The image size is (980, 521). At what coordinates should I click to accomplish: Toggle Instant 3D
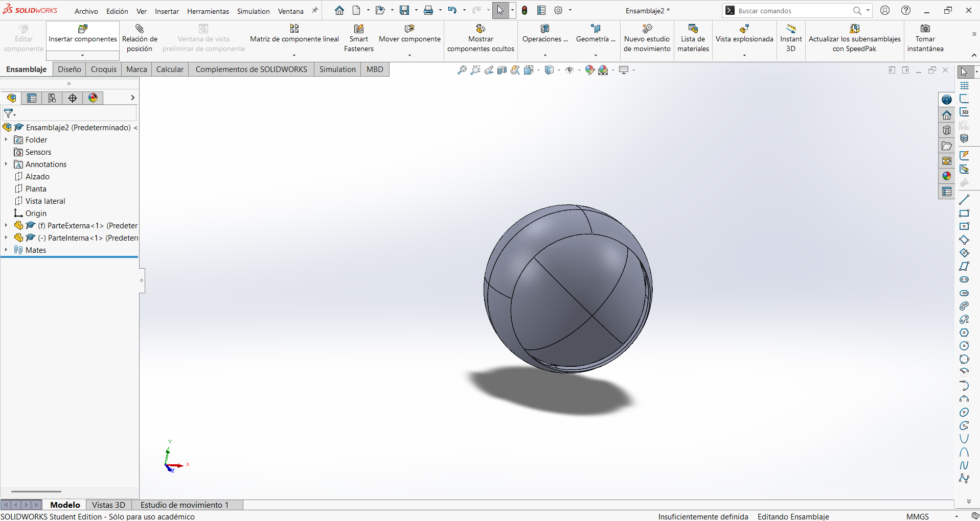[791, 38]
